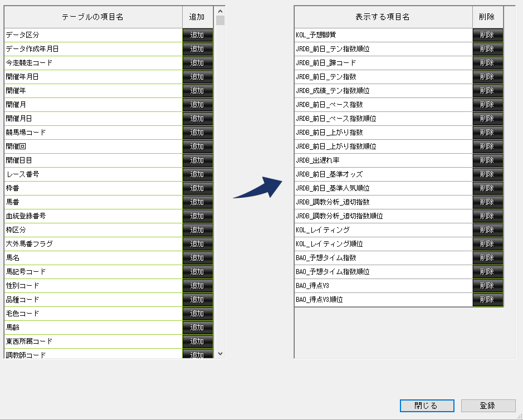Add the 開催年 field
523x420 pixels.
tap(198, 91)
